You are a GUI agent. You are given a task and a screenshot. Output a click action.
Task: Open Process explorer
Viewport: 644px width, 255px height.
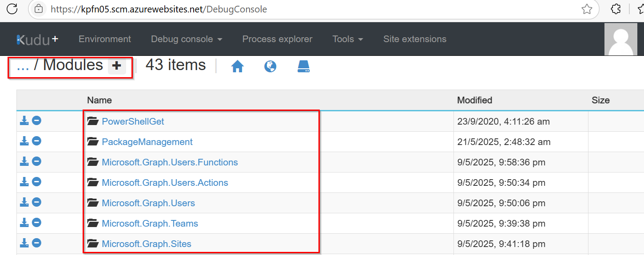pyautogui.click(x=278, y=39)
